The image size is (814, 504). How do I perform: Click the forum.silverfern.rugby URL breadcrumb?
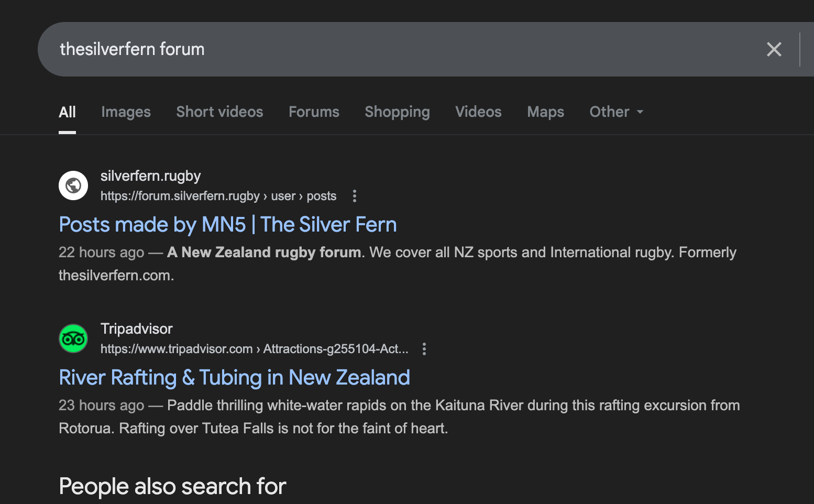pyautogui.click(x=218, y=196)
